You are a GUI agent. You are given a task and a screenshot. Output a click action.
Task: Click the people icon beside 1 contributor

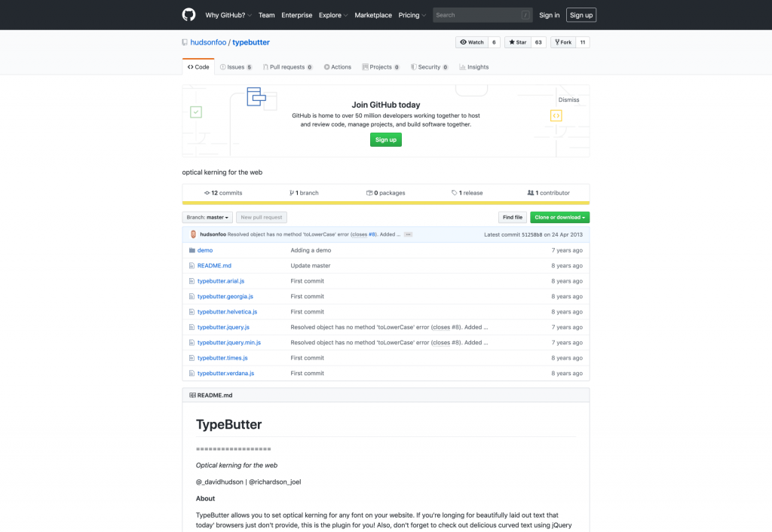click(531, 193)
